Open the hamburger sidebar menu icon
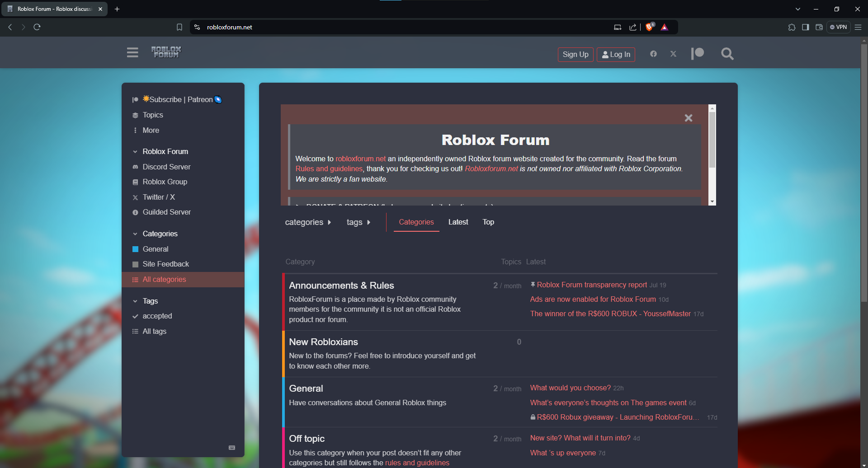 click(x=132, y=53)
